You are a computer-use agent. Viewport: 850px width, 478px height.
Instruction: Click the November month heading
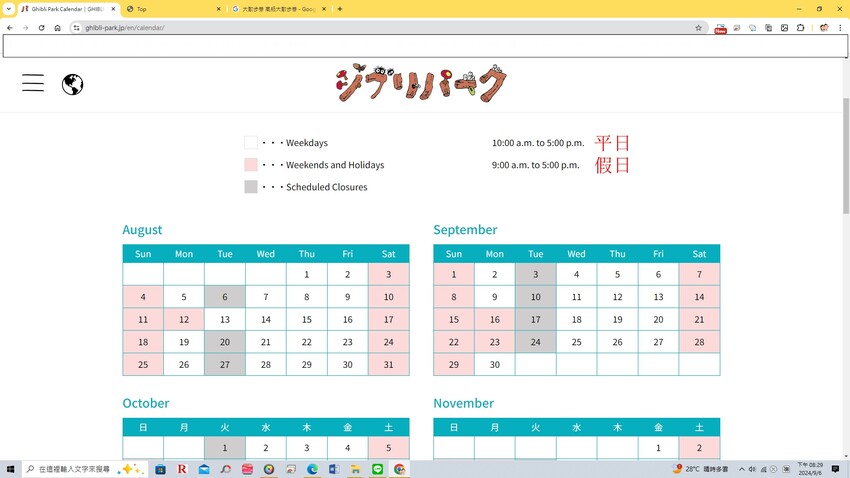463,403
